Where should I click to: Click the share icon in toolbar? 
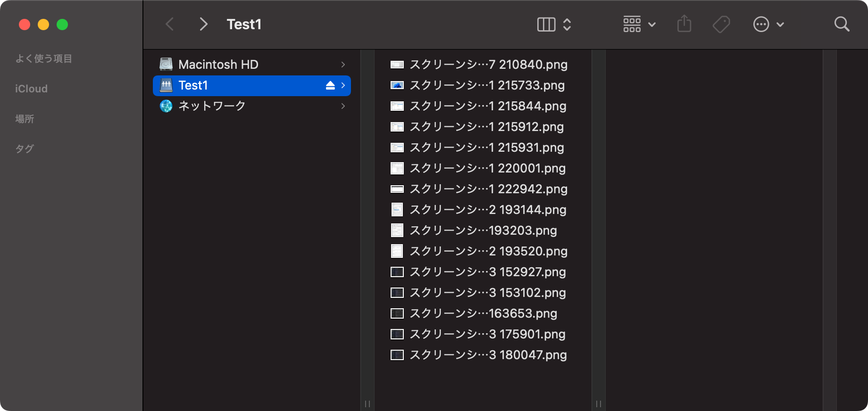pyautogui.click(x=684, y=24)
